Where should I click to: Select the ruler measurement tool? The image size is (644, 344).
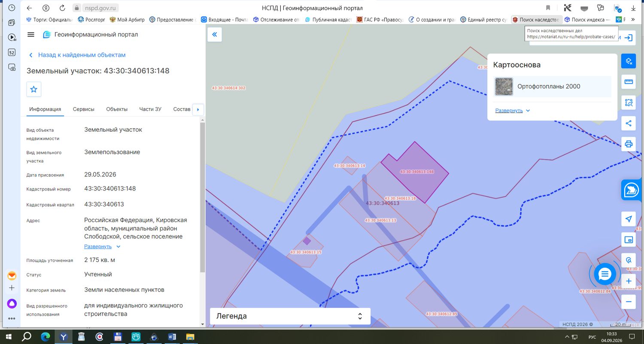point(629,81)
